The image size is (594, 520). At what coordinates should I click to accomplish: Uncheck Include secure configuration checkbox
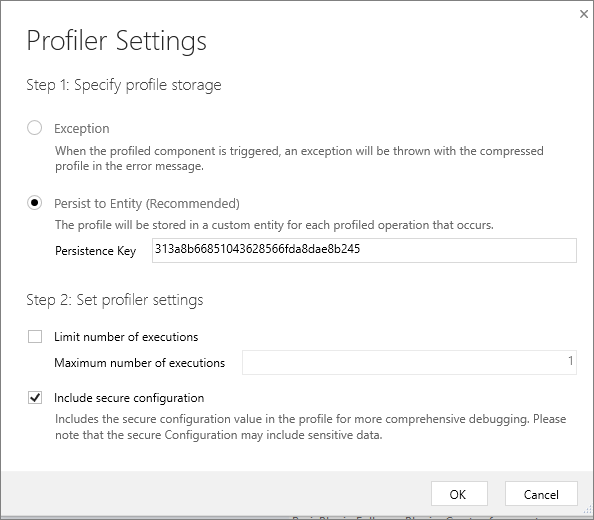(x=35, y=398)
